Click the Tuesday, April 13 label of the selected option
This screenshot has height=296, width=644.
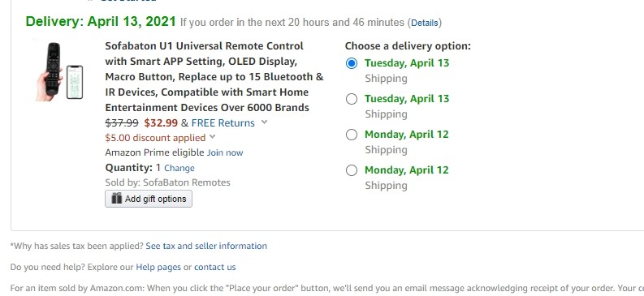(x=407, y=63)
